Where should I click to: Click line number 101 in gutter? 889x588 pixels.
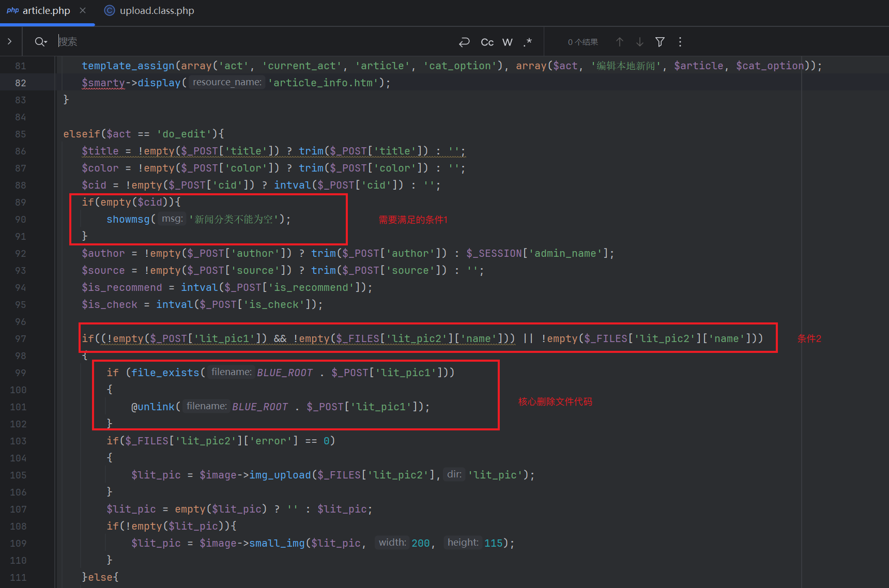click(18, 407)
